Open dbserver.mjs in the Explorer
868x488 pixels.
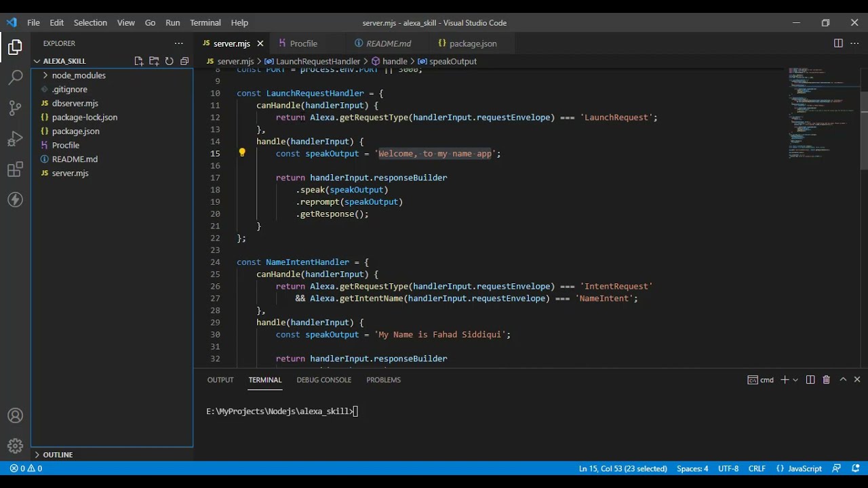[112, 103]
